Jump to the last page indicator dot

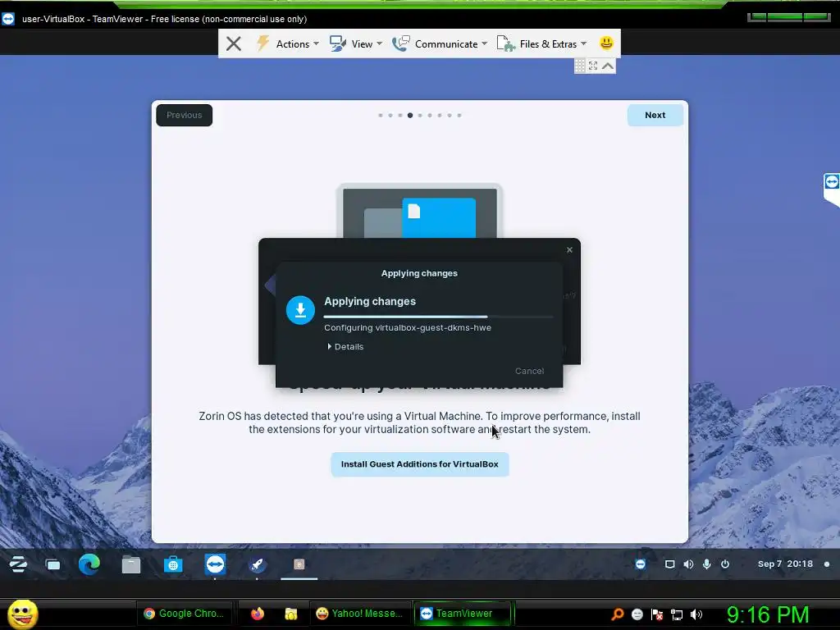pyautogui.click(x=459, y=115)
